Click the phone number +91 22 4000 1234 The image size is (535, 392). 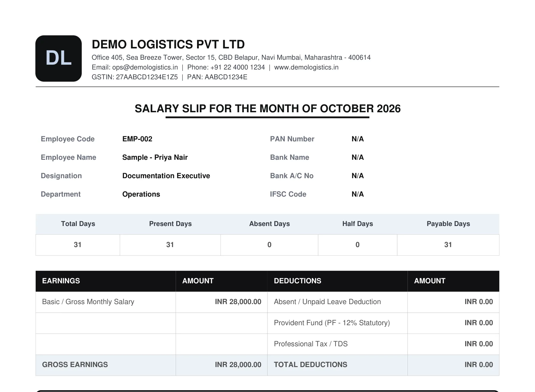237,67
